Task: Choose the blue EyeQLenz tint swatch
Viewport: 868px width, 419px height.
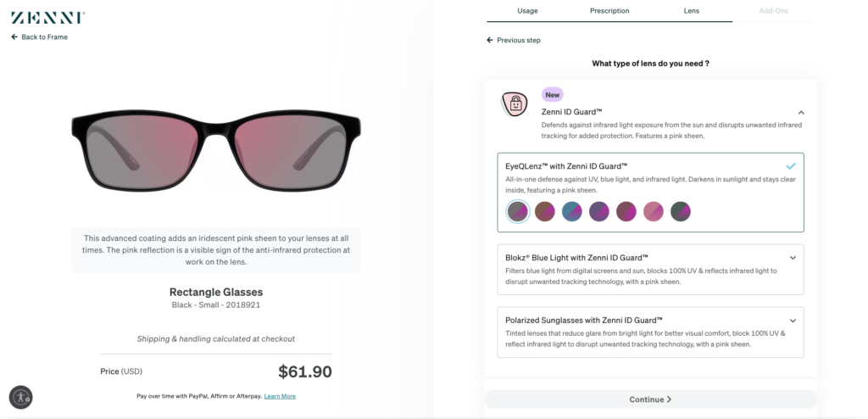Action: pyautogui.click(x=572, y=211)
